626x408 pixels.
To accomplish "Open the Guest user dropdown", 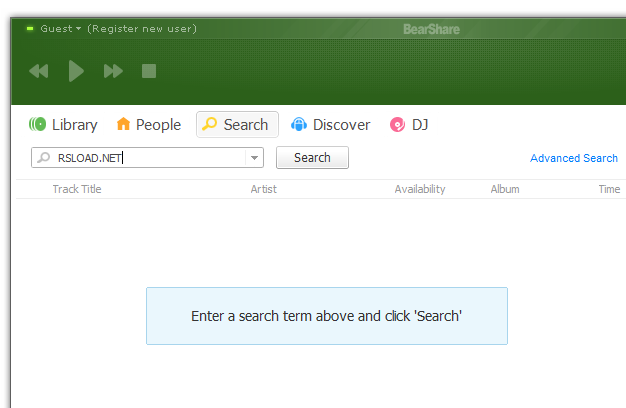I will tap(61, 29).
